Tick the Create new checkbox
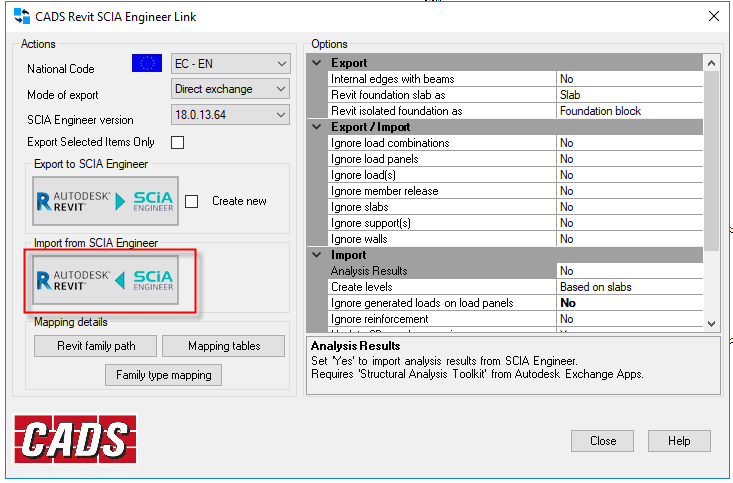 [191, 202]
